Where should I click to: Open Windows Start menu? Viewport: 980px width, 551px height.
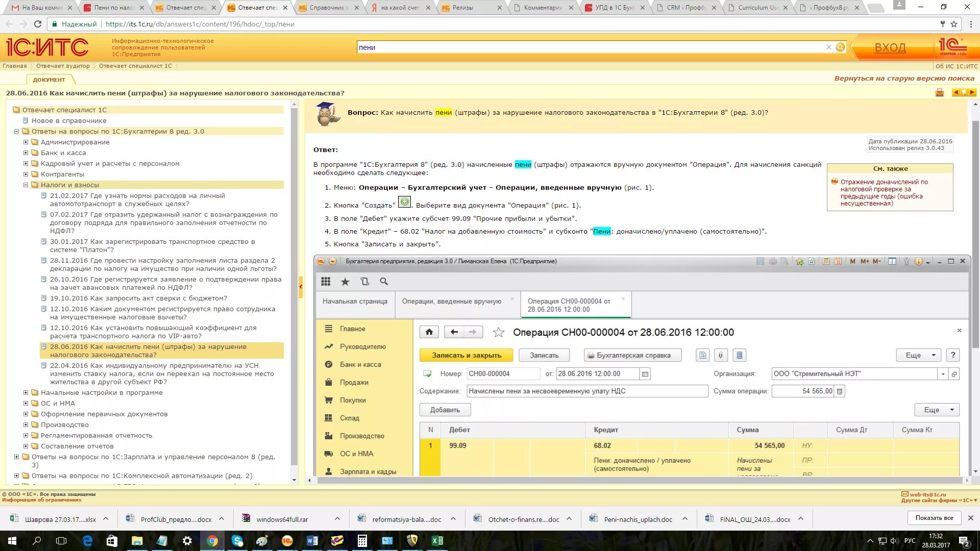pos(12,541)
